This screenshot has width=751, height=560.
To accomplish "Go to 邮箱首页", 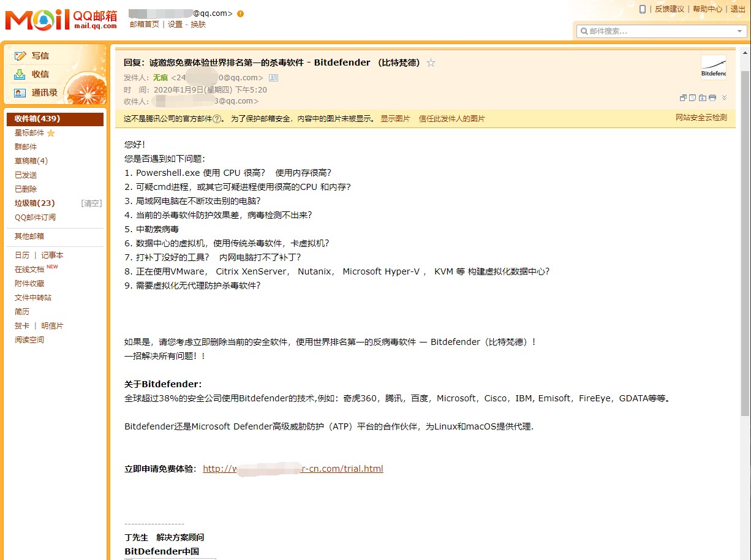I will pos(145,25).
